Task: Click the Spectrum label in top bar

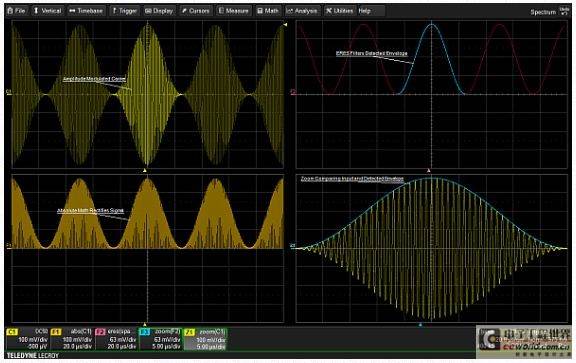Action: [543, 12]
